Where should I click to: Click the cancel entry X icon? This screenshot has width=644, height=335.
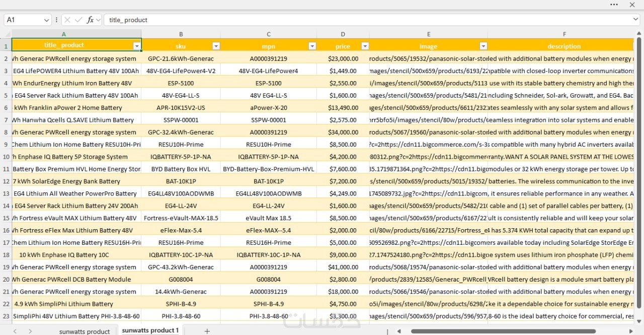[x=67, y=20]
